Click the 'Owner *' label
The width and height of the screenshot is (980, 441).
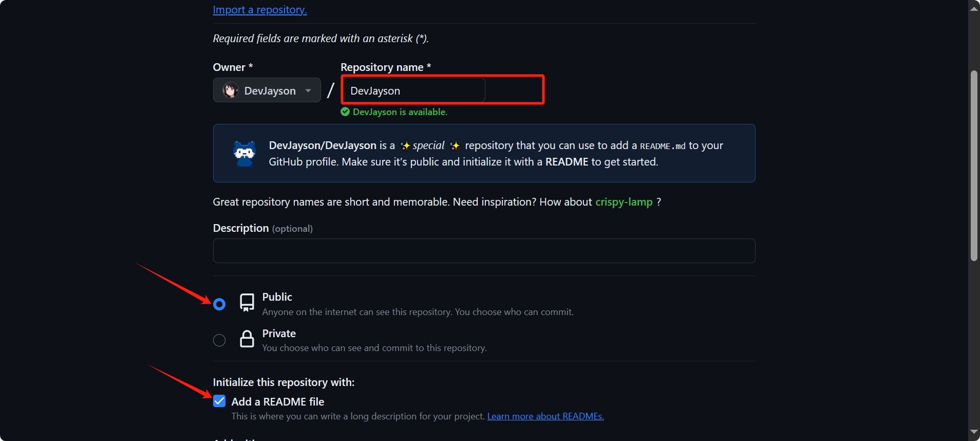pyautogui.click(x=233, y=67)
